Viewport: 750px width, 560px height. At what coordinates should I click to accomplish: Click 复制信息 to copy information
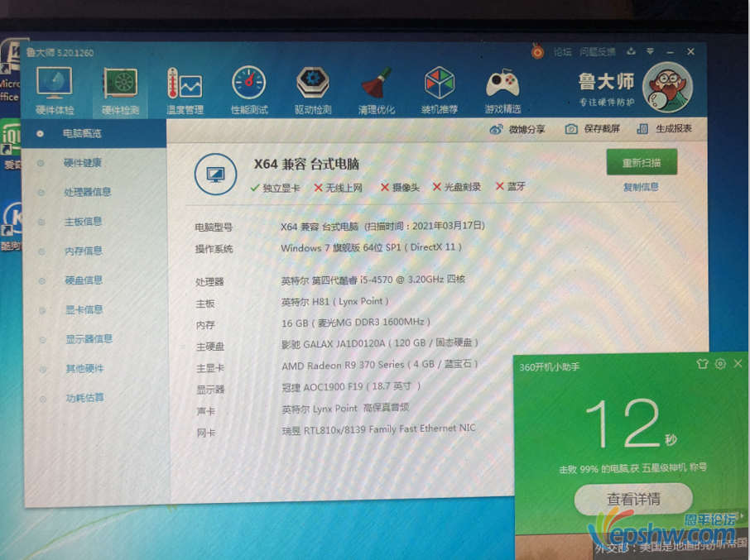[x=641, y=187]
